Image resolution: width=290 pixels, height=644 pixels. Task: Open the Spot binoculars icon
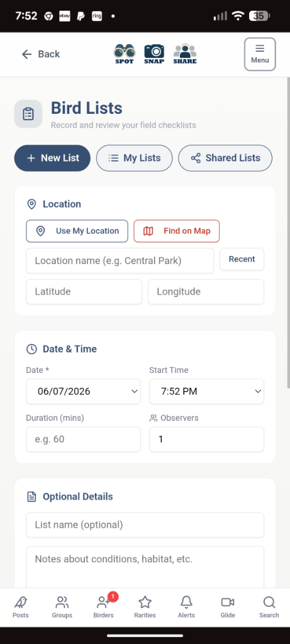124,54
